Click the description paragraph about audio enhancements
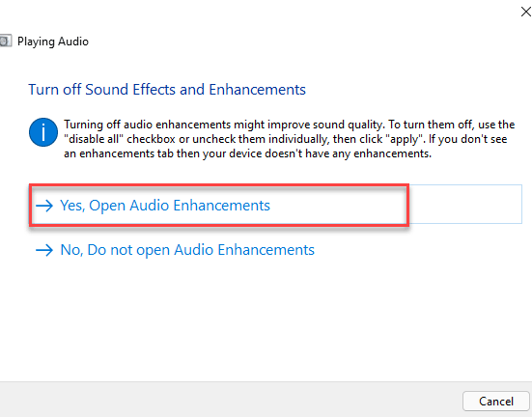The height and width of the screenshot is (417, 532). click(289, 139)
